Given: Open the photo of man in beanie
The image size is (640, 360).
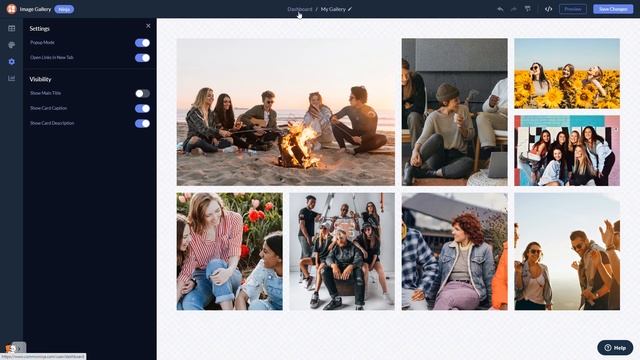Looking at the screenshot, I should pyautogui.click(x=454, y=112).
